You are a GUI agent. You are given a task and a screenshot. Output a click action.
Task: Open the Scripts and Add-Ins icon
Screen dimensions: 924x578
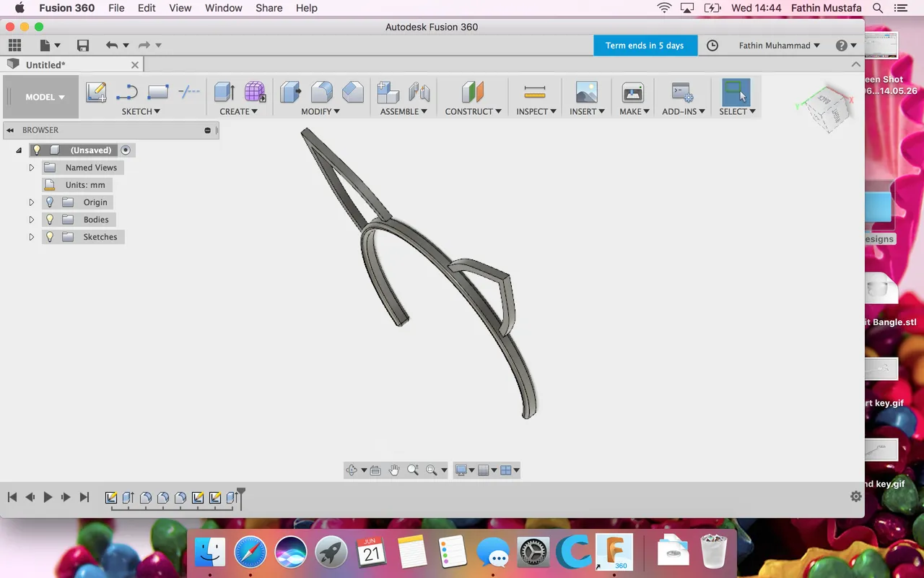click(x=682, y=92)
